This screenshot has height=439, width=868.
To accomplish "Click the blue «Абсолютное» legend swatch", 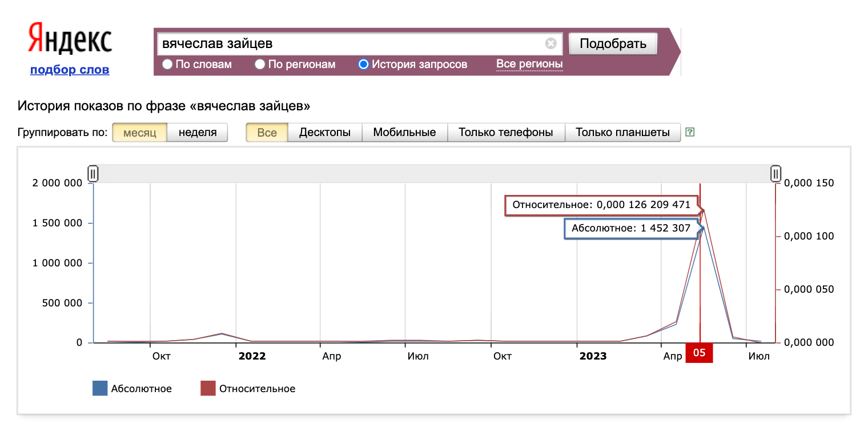I will (100, 389).
